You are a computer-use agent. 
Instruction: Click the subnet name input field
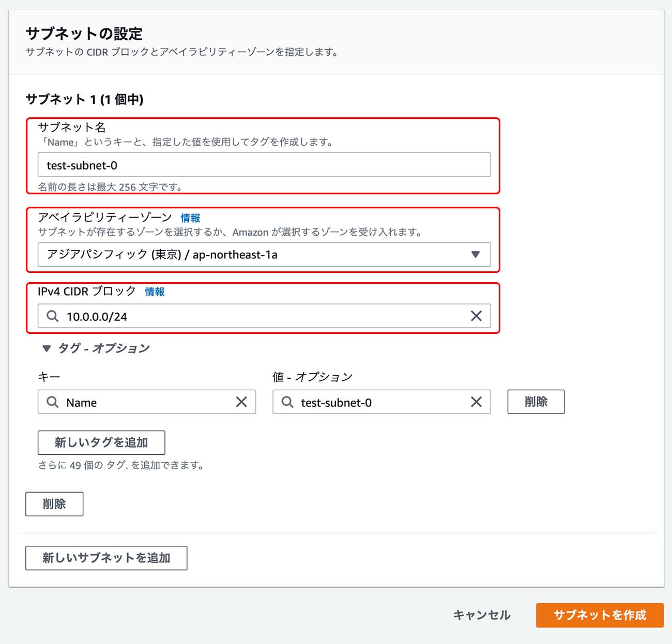tap(264, 164)
